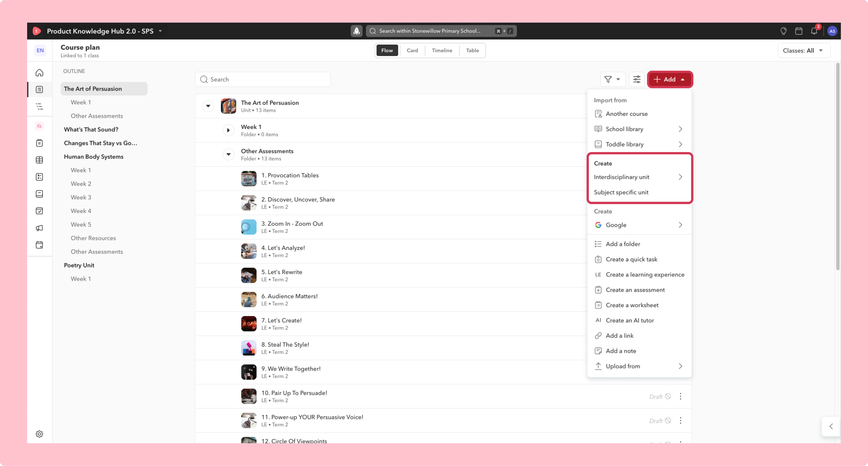This screenshot has height=466, width=868.
Task: Click the red Add button
Action: click(x=670, y=79)
